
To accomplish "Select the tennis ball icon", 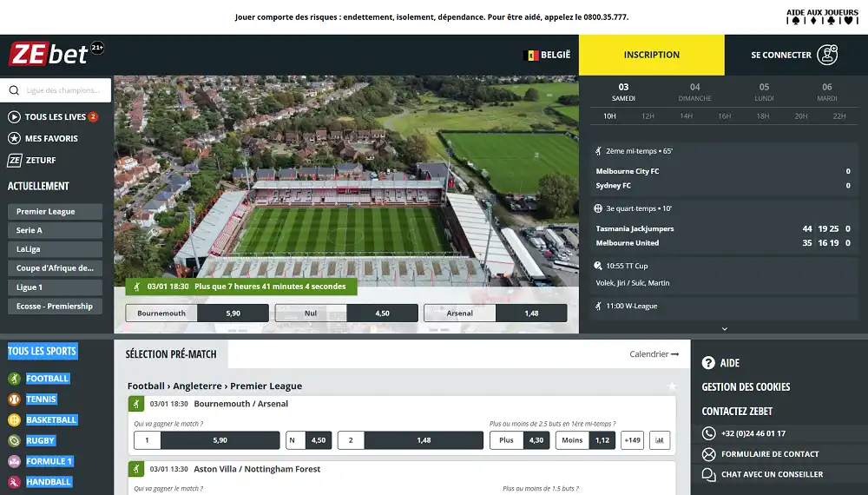I will pos(14,399).
